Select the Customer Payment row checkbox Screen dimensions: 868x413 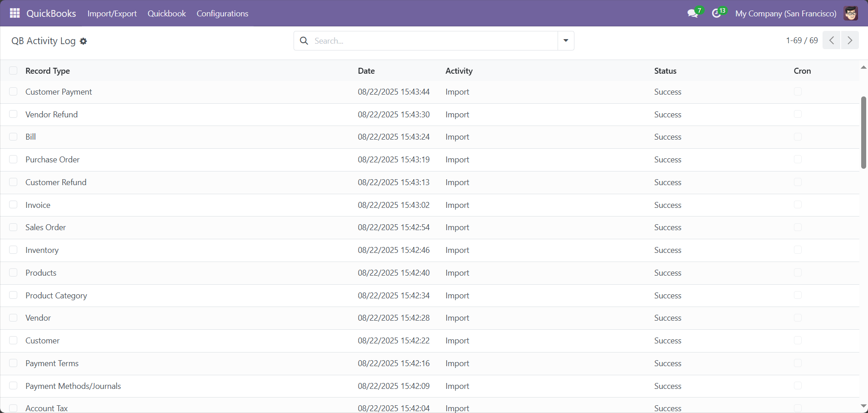point(13,91)
